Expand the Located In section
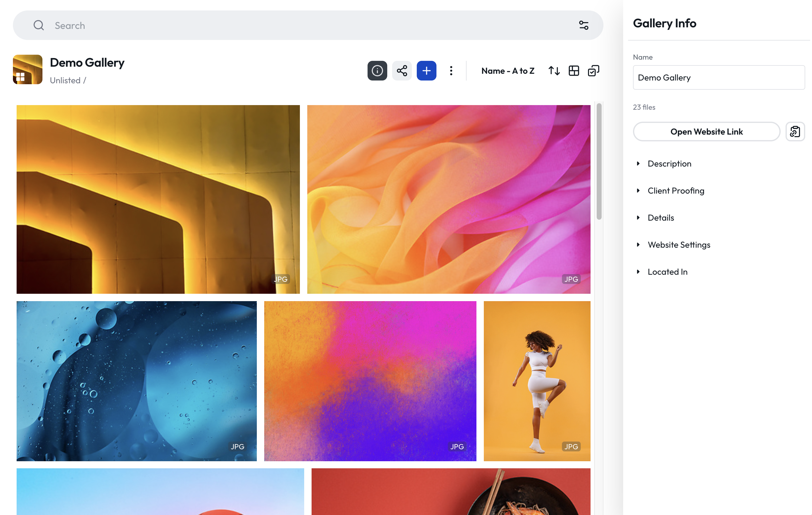 pyautogui.click(x=667, y=272)
